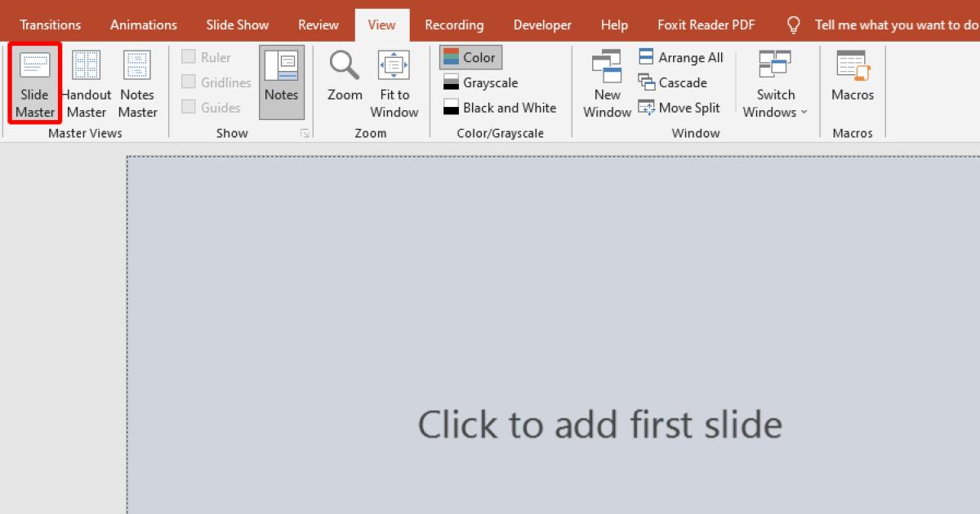This screenshot has width=980, height=514.
Task: Cascade the open windows
Action: 673,82
